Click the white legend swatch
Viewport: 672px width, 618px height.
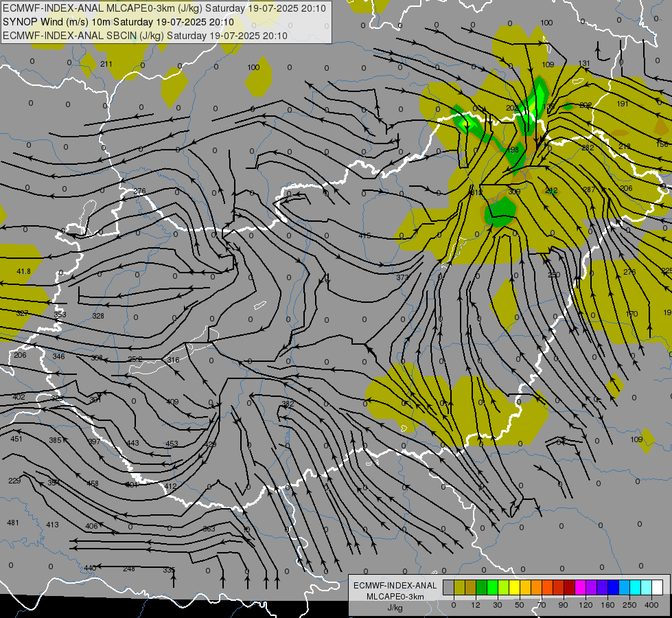coord(658,587)
